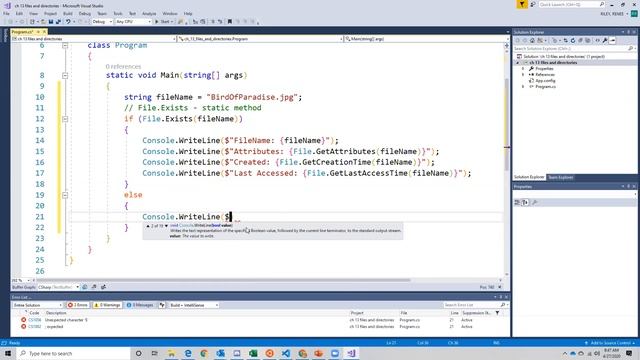Click the Preview Selected Items icon in Solution Explorer
The height and width of the screenshot is (360, 640).
[613, 40]
